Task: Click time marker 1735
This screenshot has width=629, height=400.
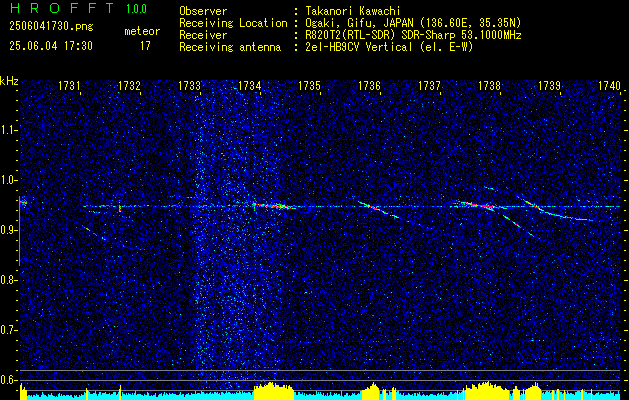Action: [x=309, y=85]
